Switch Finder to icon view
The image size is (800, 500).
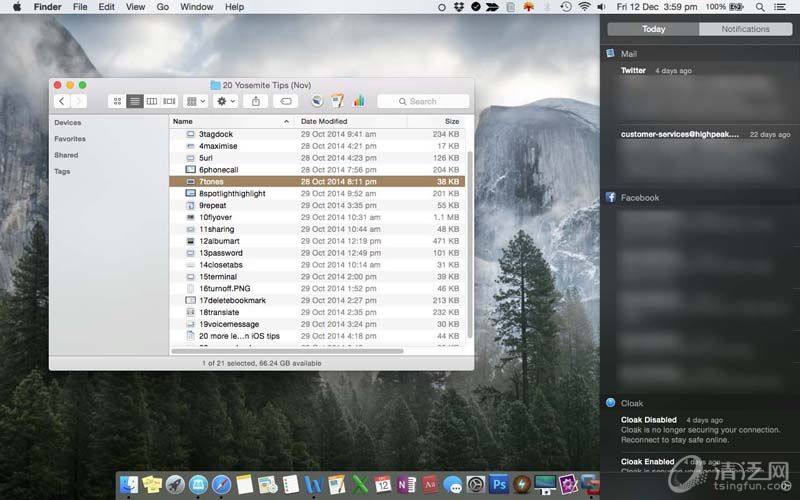click(117, 101)
